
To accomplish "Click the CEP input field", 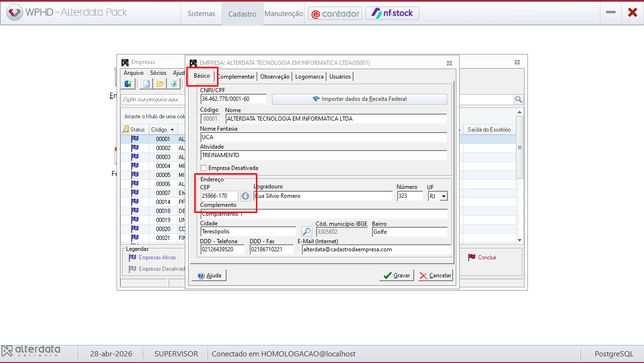I will (219, 196).
